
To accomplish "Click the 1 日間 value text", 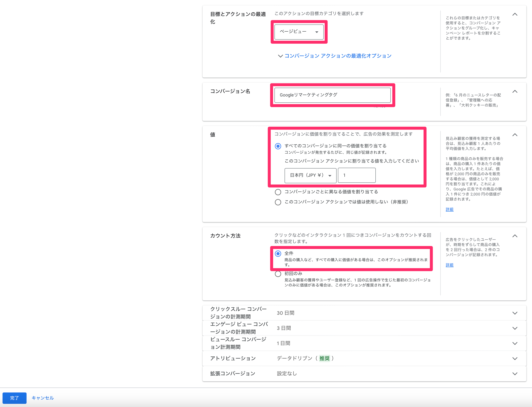I will (x=283, y=343).
